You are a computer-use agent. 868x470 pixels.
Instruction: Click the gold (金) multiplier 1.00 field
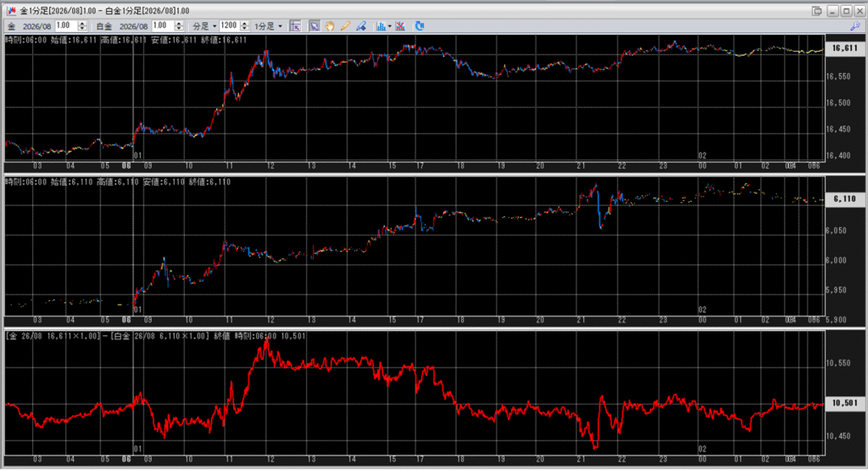click(64, 26)
